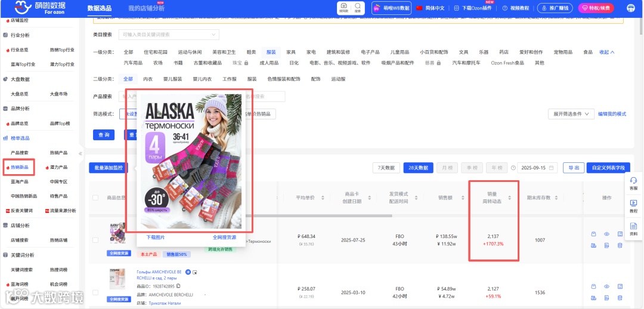Open the user avatar menu
This screenshot has width=644, height=309.
pyautogui.click(x=630, y=8)
